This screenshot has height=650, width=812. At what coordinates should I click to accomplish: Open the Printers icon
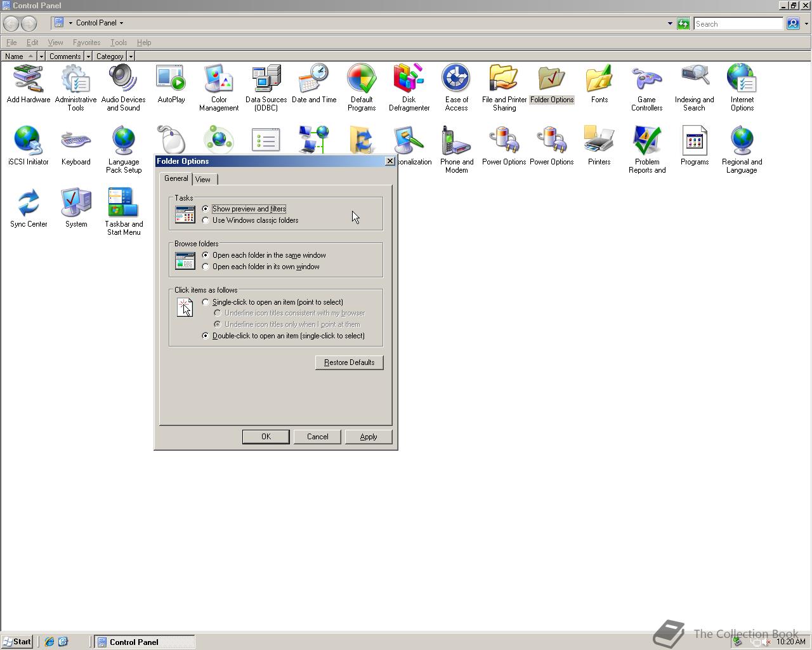(x=599, y=146)
